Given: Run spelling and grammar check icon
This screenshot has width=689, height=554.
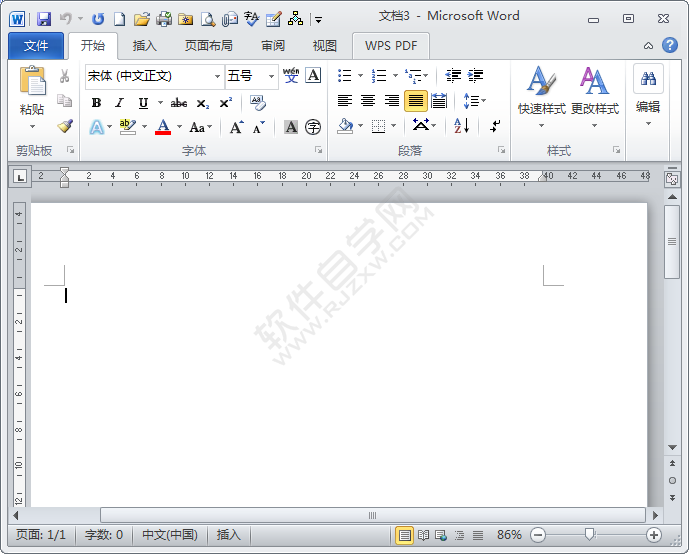Looking at the screenshot, I should point(252,19).
